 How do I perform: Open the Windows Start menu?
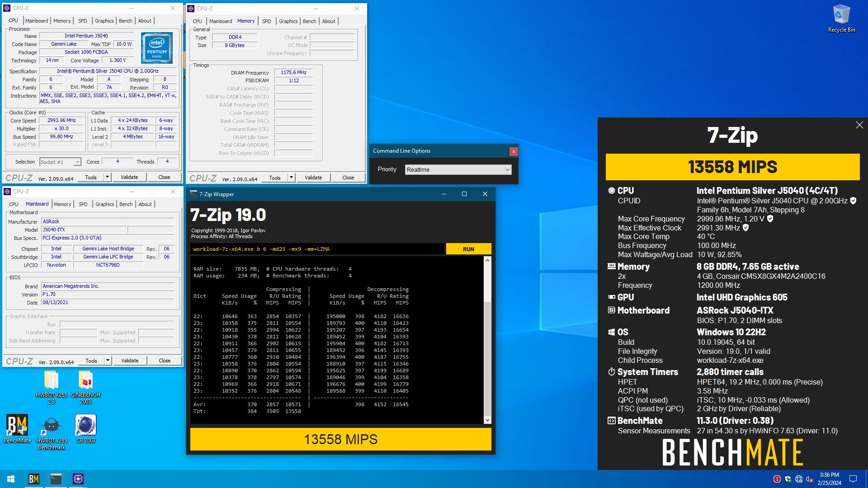coord(11,479)
